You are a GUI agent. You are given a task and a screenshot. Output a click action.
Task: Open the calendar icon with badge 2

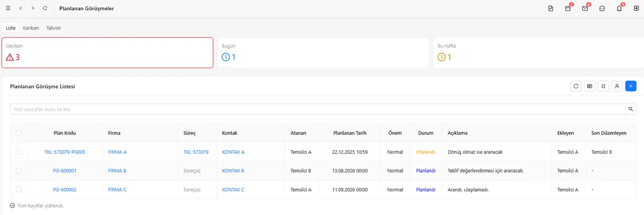[568, 9]
